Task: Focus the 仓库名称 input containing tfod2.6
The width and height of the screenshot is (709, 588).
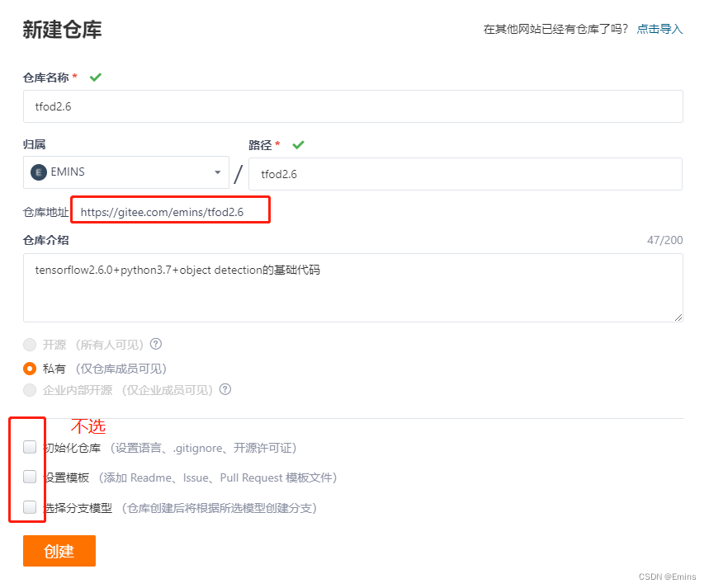Action: [352, 106]
